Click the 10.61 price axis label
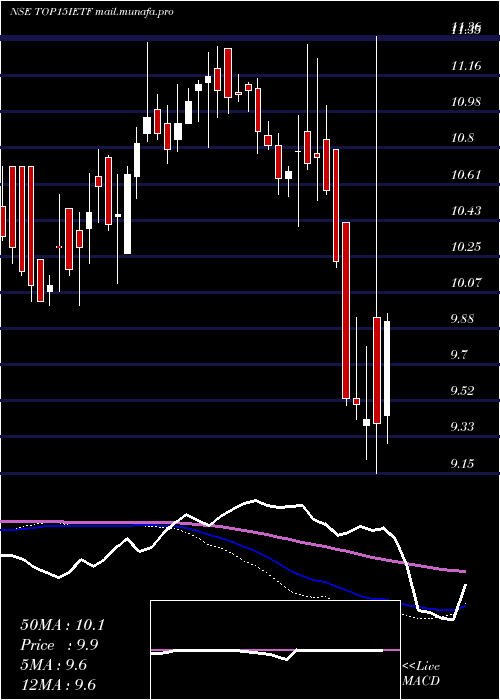This screenshot has height=700, width=500. pos(466,175)
